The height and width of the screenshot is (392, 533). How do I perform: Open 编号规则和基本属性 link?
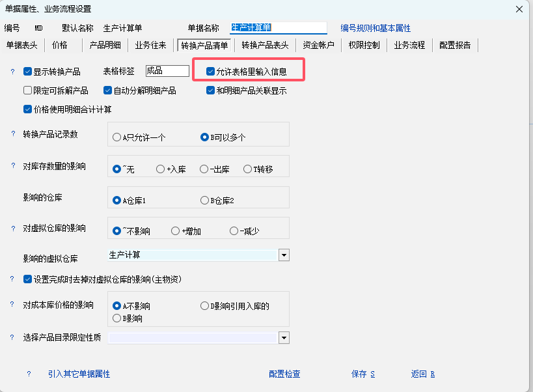point(376,29)
